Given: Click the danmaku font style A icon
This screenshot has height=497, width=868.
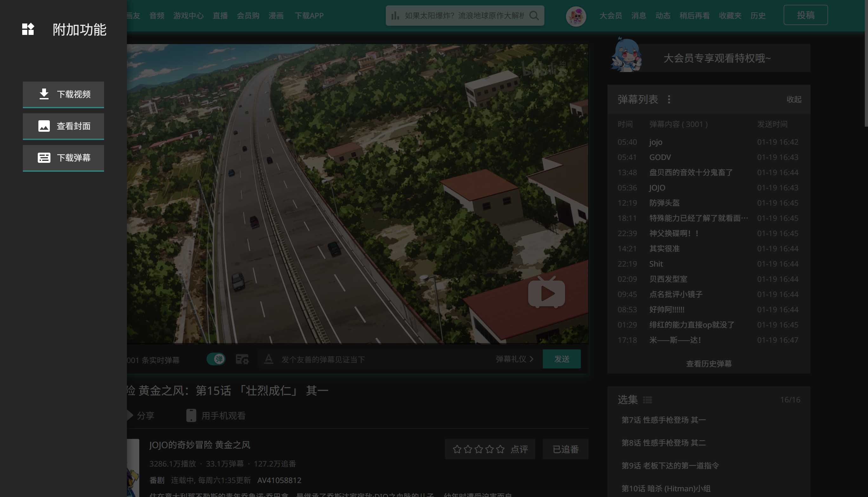Looking at the screenshot, I should [268, 359].
